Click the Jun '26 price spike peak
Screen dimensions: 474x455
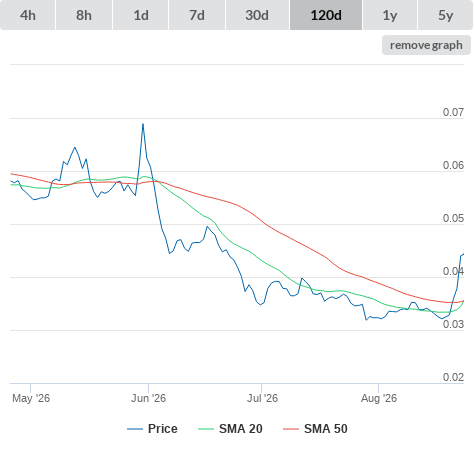point(143,124)
